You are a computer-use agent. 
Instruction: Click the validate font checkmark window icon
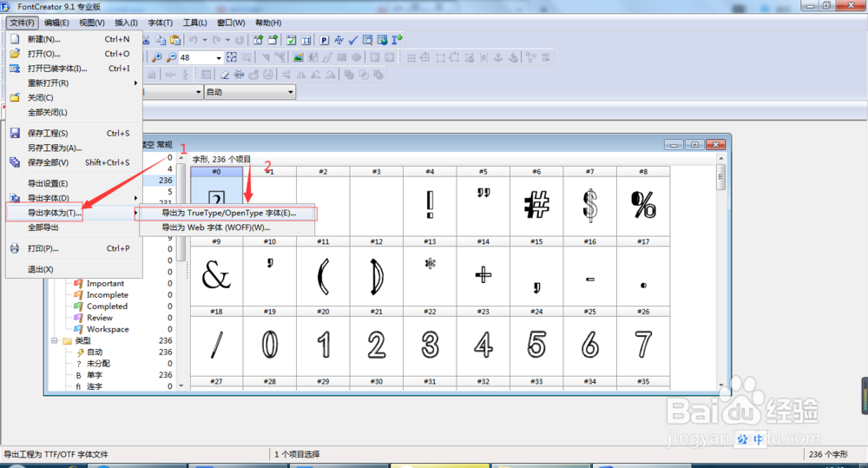[291, 40]
